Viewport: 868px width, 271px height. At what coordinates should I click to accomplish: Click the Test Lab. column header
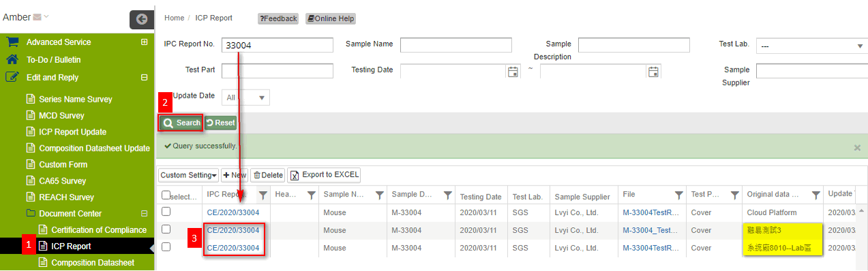[x=528, y=197]
